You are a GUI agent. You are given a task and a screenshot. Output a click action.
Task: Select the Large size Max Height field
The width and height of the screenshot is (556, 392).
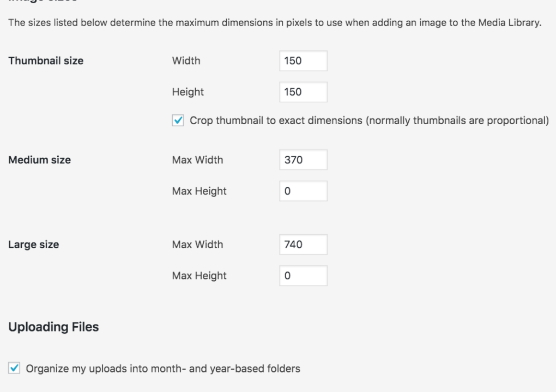pos(303,275)
